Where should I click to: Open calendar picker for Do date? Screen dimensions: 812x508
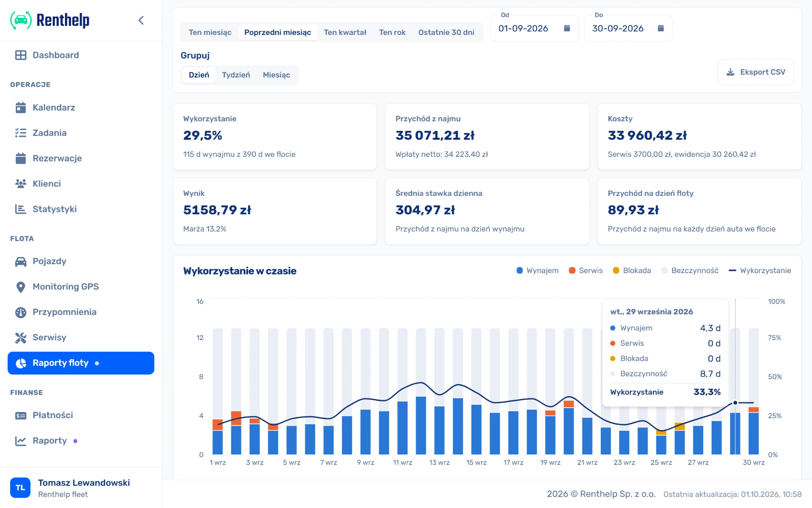[x=661, y=28]
